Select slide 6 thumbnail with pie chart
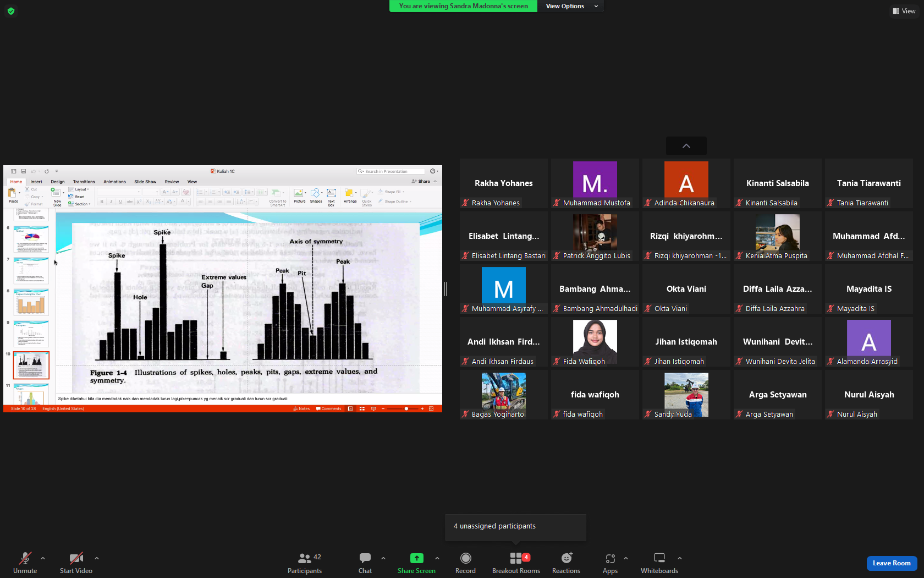 (x=31, y=239)
